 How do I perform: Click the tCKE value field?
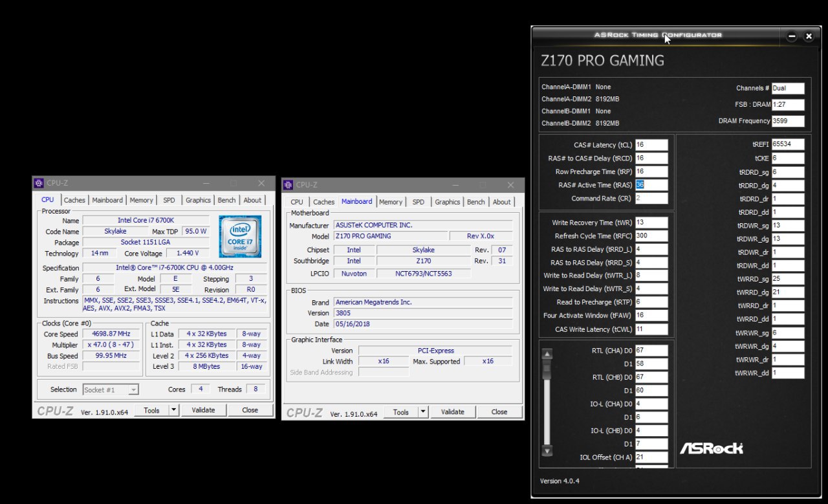pos(788,158)
